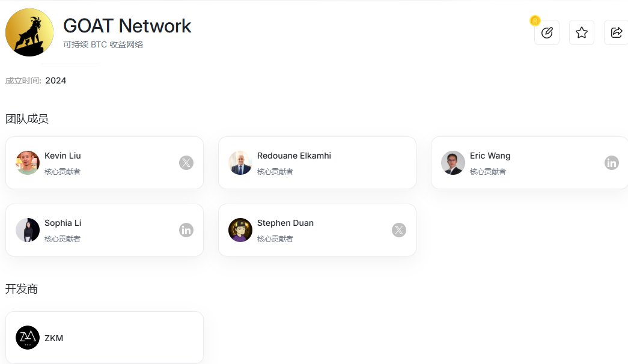
Task: Open Redouane Elkamhi's avatar photo
Action: (240, 163)
